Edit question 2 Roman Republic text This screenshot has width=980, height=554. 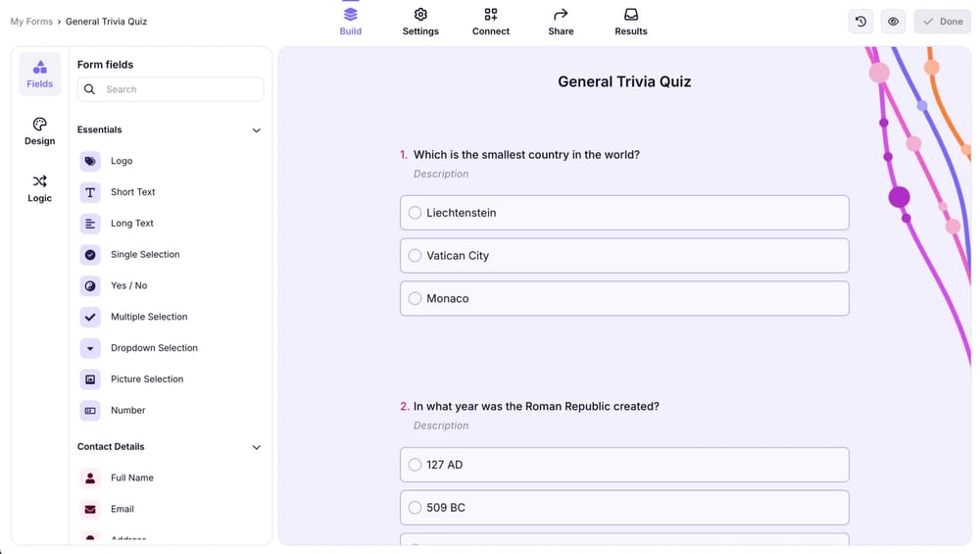(536, 407)
